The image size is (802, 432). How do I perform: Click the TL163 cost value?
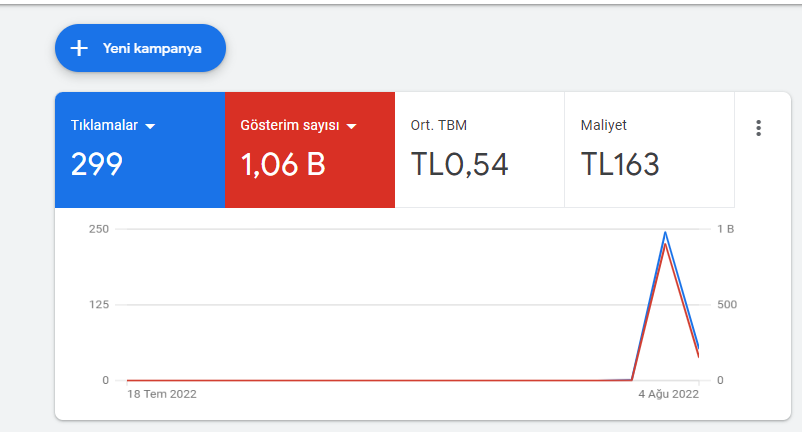tap(620, 164)
